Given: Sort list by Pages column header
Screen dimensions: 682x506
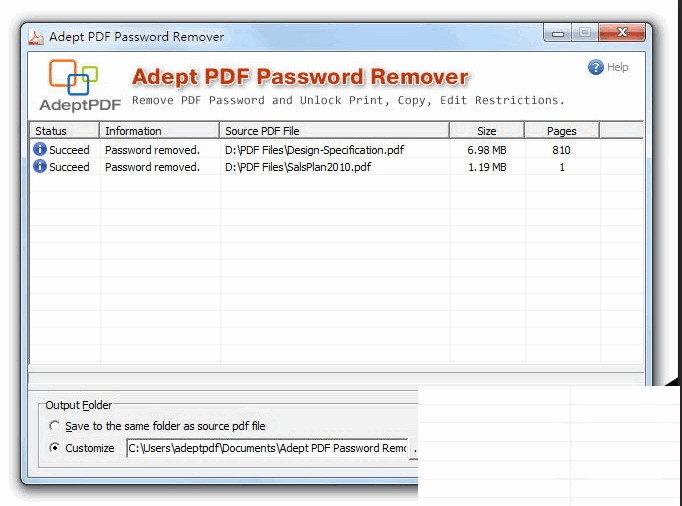Looking at the screenshot, I should [562, 131].
